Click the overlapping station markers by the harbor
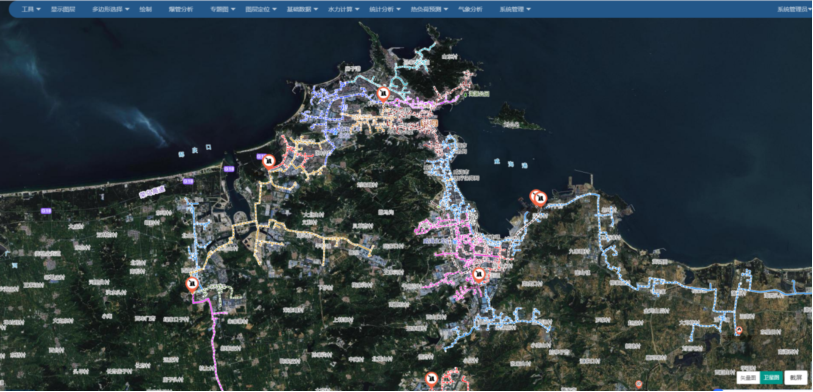Image resolution: width=813 pixels, height=392 pixels. pos(538,198)
